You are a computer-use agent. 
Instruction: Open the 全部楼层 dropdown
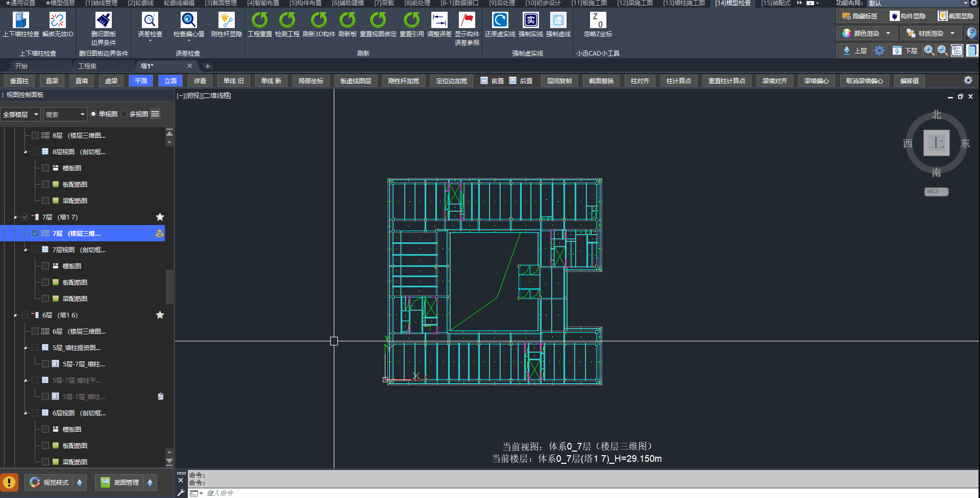coord(20,114)
